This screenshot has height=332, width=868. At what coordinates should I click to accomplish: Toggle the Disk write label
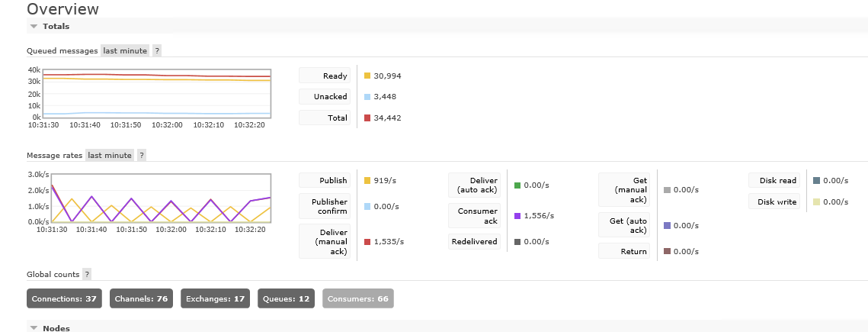774,201
